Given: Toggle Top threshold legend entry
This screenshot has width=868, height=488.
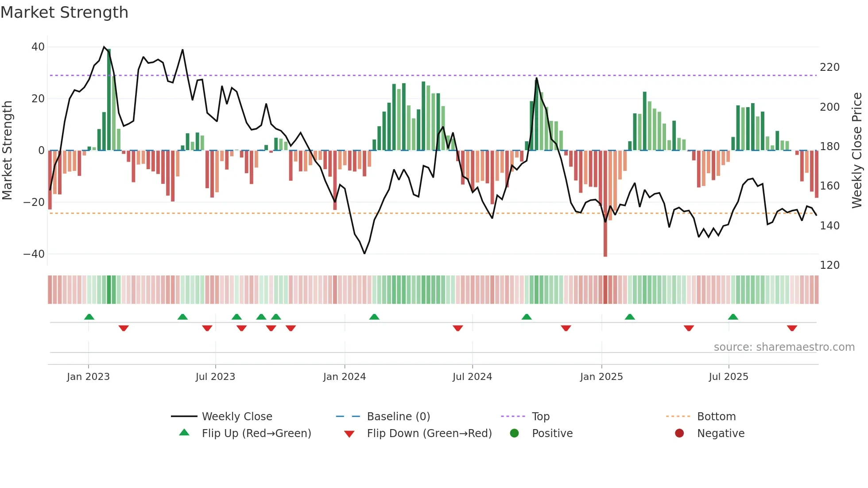Looking at the screenshot, I should click(x=540, y=416).
